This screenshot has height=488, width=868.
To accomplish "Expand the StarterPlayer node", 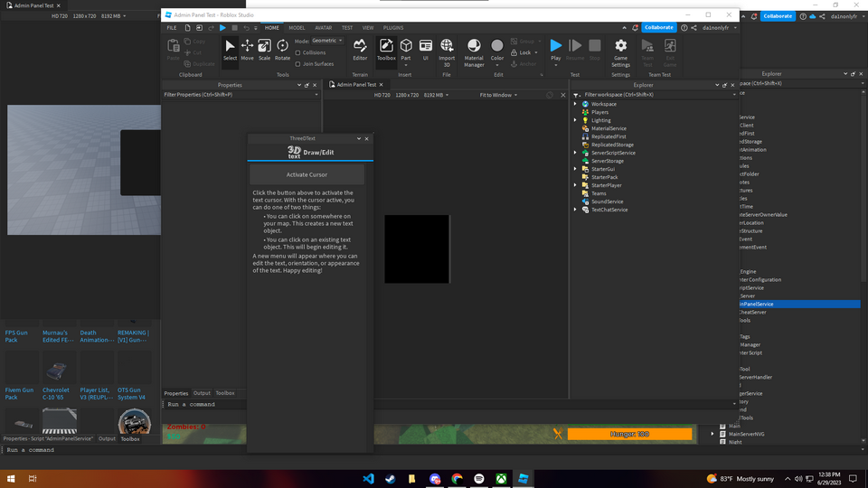I will pos(575,185).
